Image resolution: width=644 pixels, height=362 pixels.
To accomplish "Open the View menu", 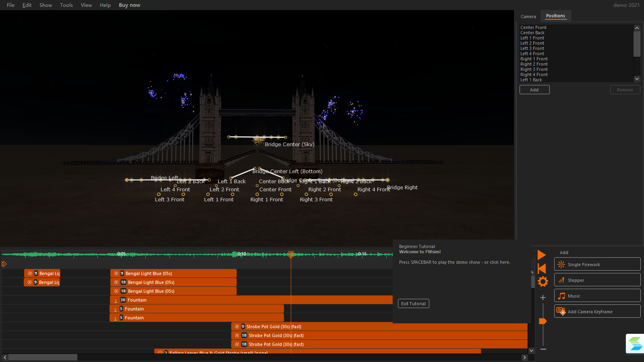I will 86,5.
